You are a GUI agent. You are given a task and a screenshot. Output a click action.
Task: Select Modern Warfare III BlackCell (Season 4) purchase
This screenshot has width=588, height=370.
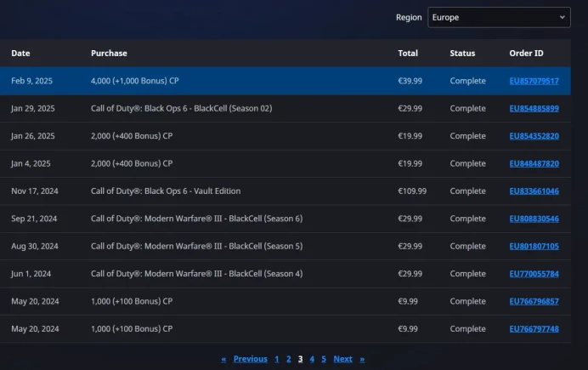[x=196, y=274]
